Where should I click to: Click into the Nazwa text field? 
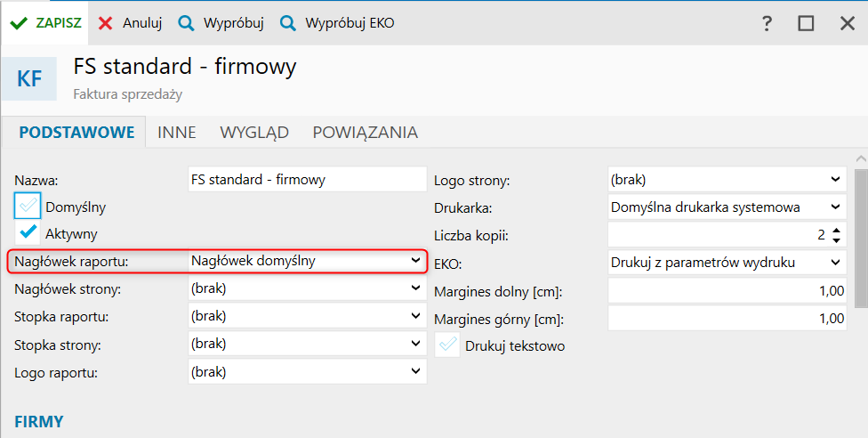click(308, 179)
